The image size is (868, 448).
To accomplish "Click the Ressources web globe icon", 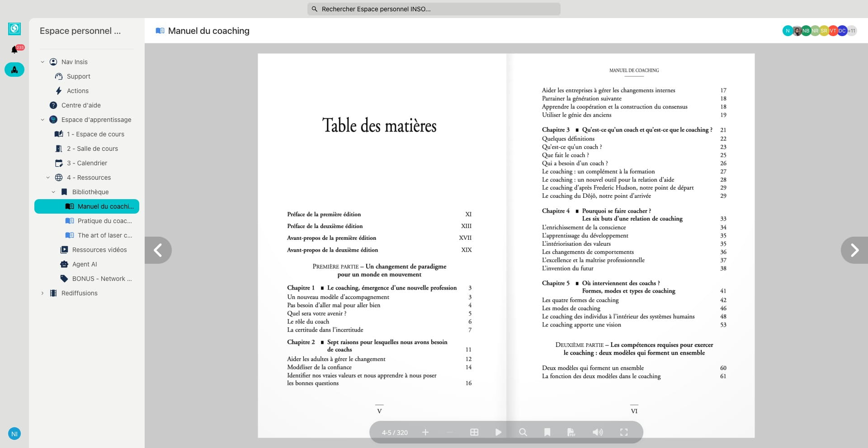I will (x=59, y=177).
